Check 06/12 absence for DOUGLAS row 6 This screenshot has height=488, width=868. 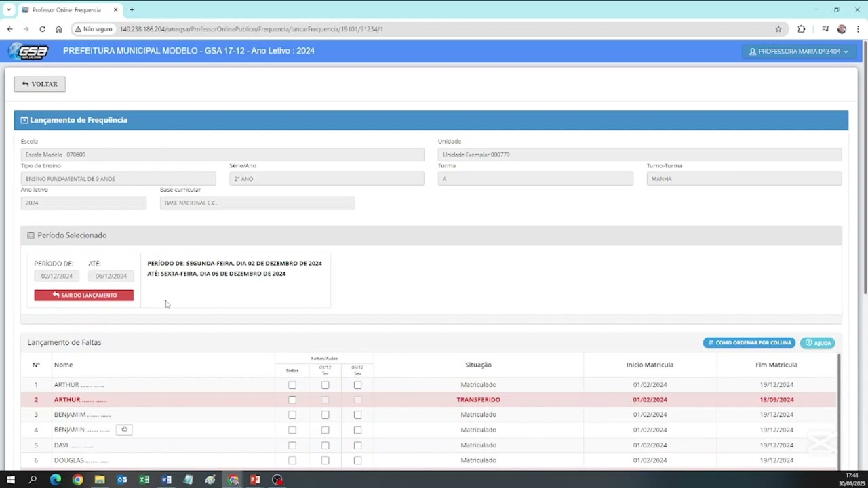pyautogui.click(x=357, y=460)
